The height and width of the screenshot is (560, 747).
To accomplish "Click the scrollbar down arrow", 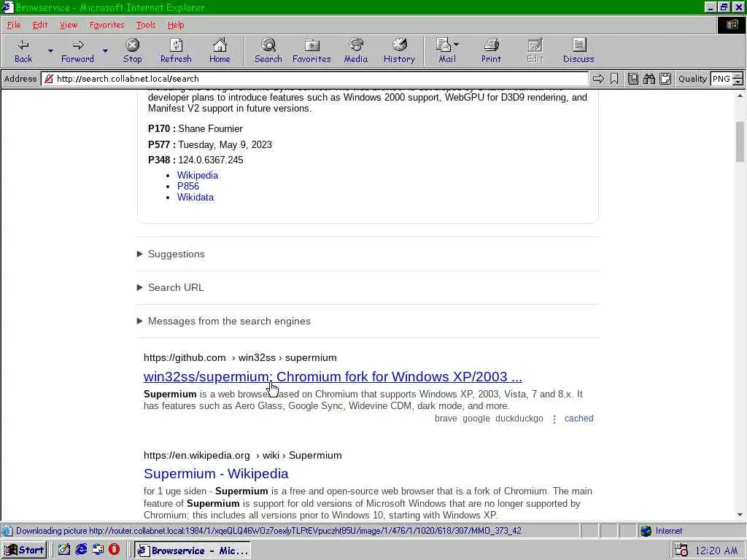I will [740, 515].
